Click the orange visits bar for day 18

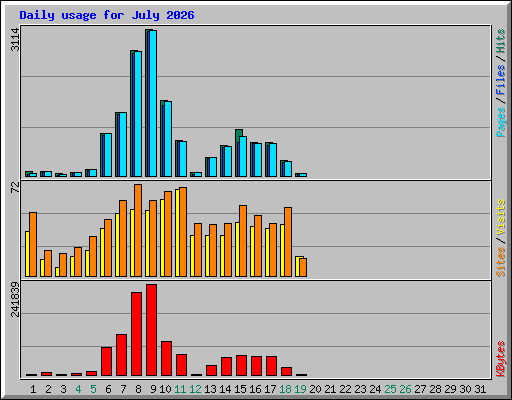[x=288, y=242]
